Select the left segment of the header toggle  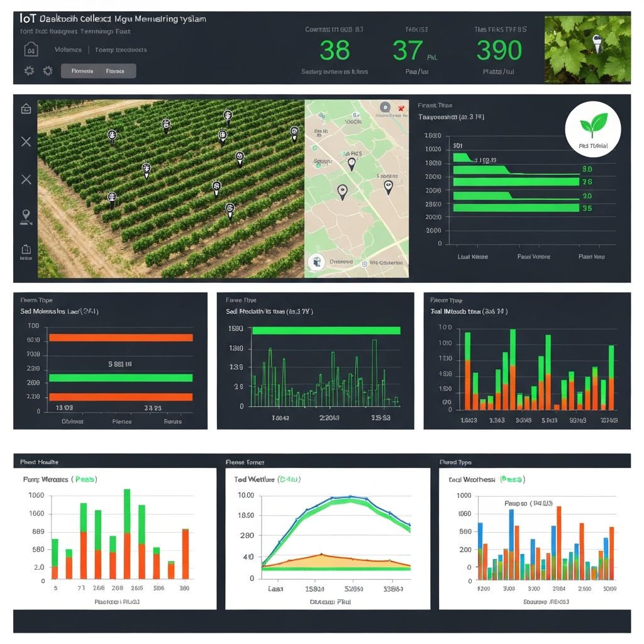tap(82, 71)
